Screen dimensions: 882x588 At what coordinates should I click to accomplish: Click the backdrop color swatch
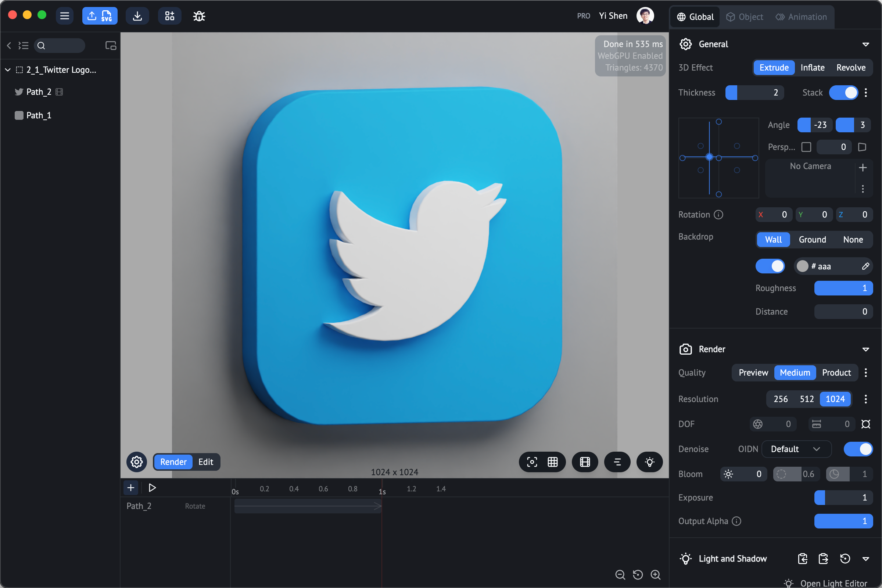[803, 266]
